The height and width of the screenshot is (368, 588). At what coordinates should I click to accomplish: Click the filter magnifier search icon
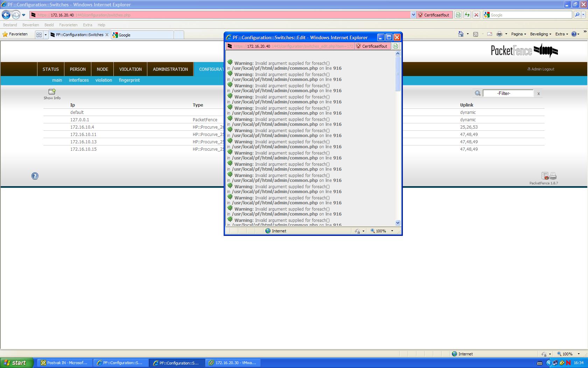pyautogui.click(x=477, y=93)
